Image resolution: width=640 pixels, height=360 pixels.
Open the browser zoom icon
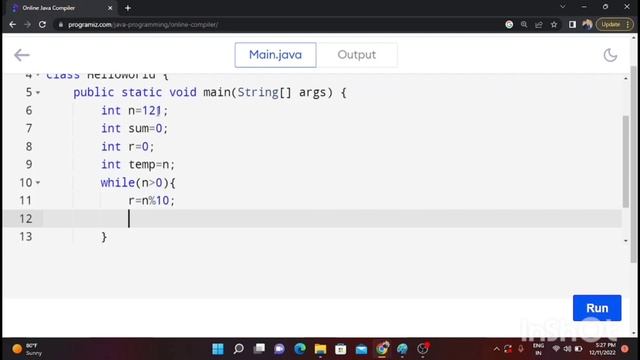pos(524,24)
